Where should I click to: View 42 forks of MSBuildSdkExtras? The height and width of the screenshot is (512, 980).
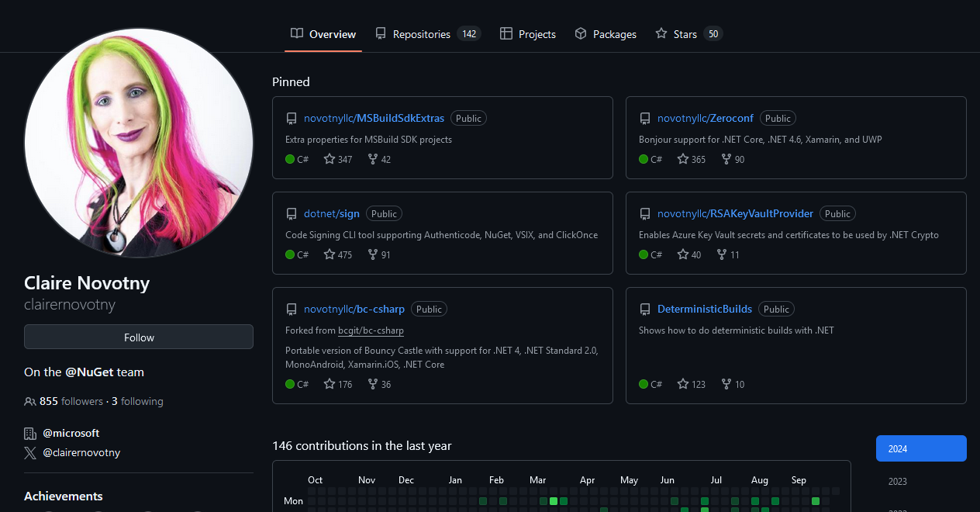(379, 159)
